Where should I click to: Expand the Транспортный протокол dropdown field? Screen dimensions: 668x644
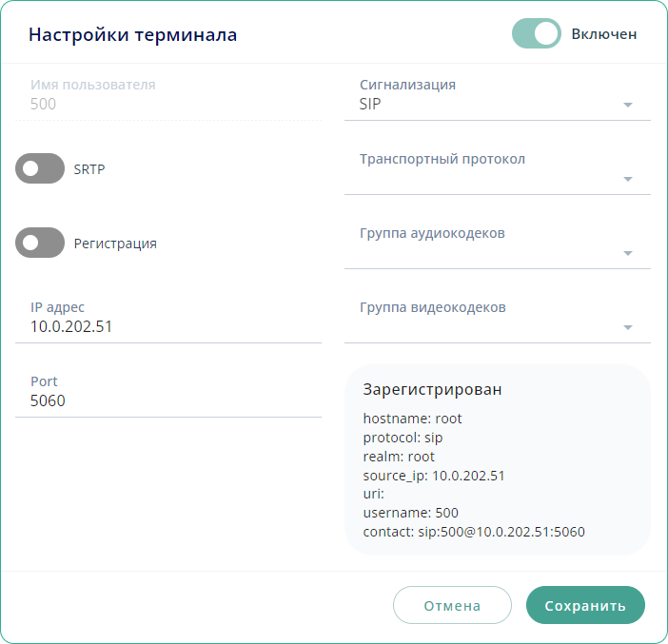pos(485,178)
